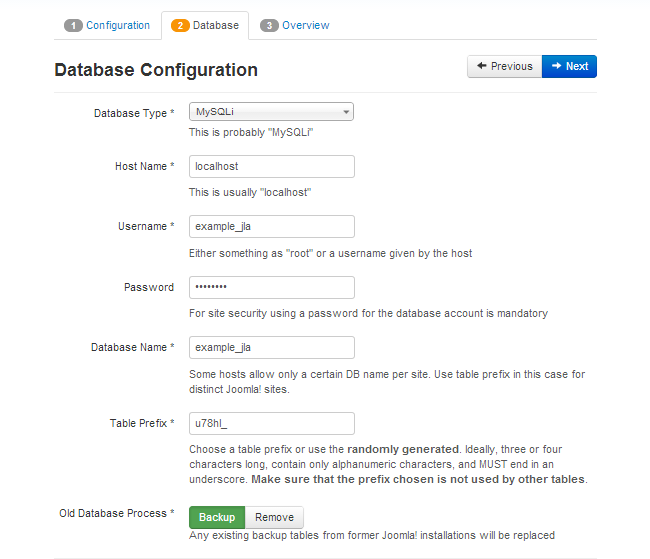
Task: Click the number 3 badge on Overview tab
Action: pos(269,25)
